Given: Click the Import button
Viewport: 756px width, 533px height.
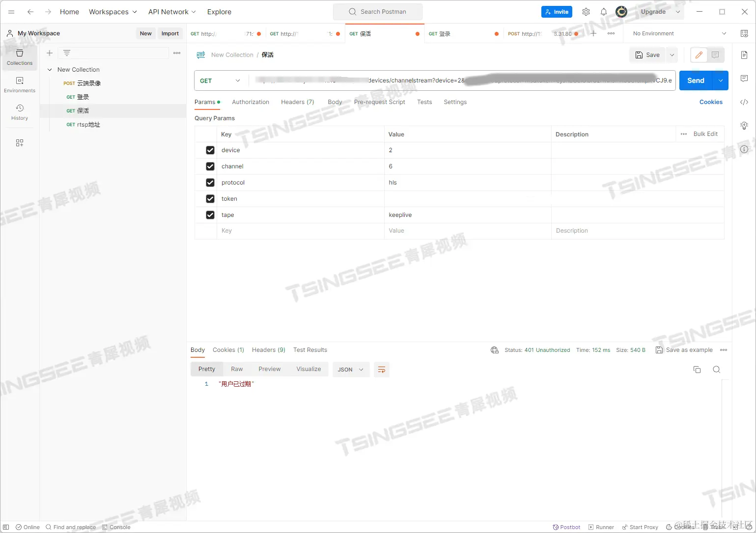Looking at the screenshot, I should tap(170, 33).
